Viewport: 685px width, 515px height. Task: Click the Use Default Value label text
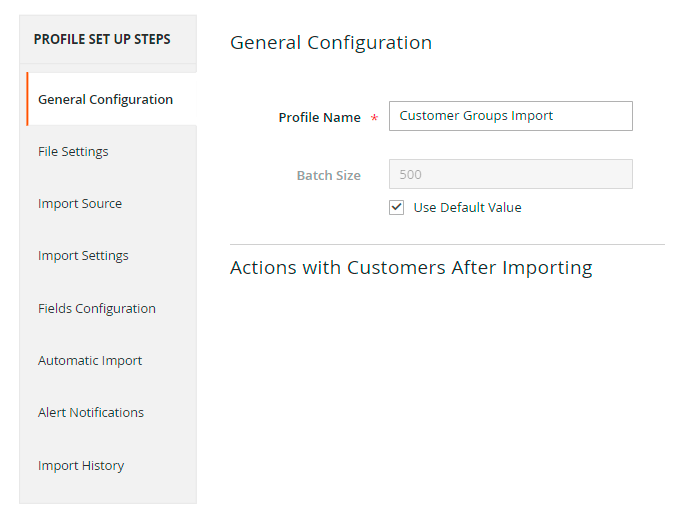(x=467, y=208)
